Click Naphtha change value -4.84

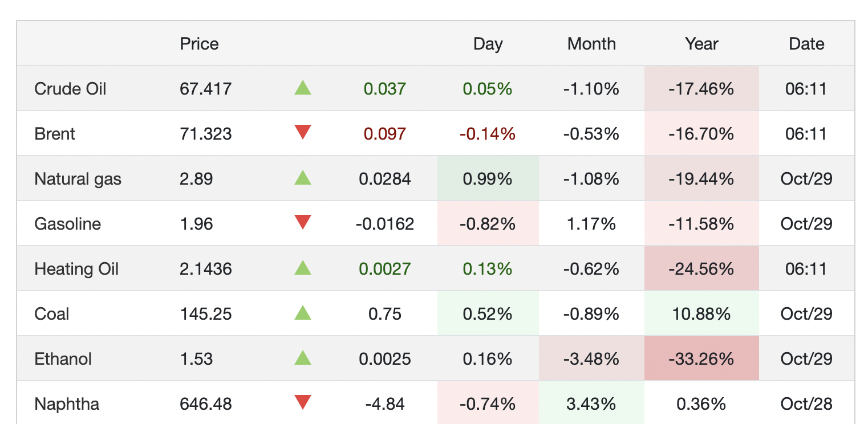(385, 404)
